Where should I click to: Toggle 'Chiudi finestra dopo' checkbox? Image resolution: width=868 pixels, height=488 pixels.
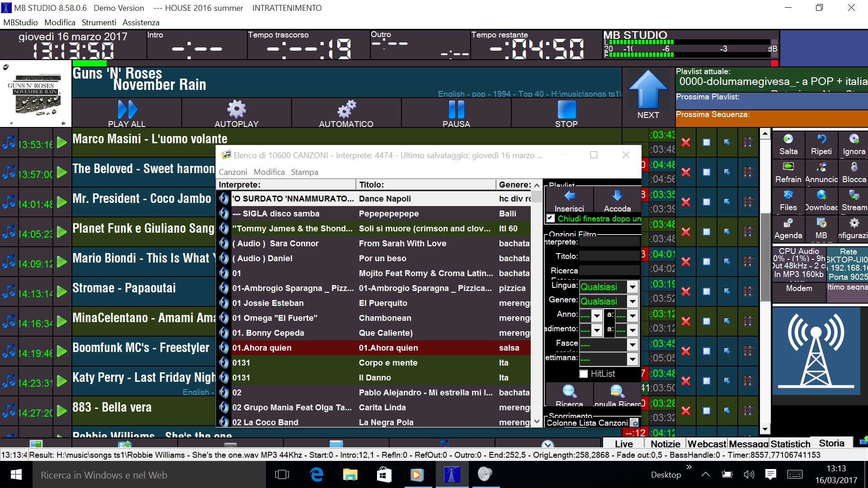[x=550, y=218]
